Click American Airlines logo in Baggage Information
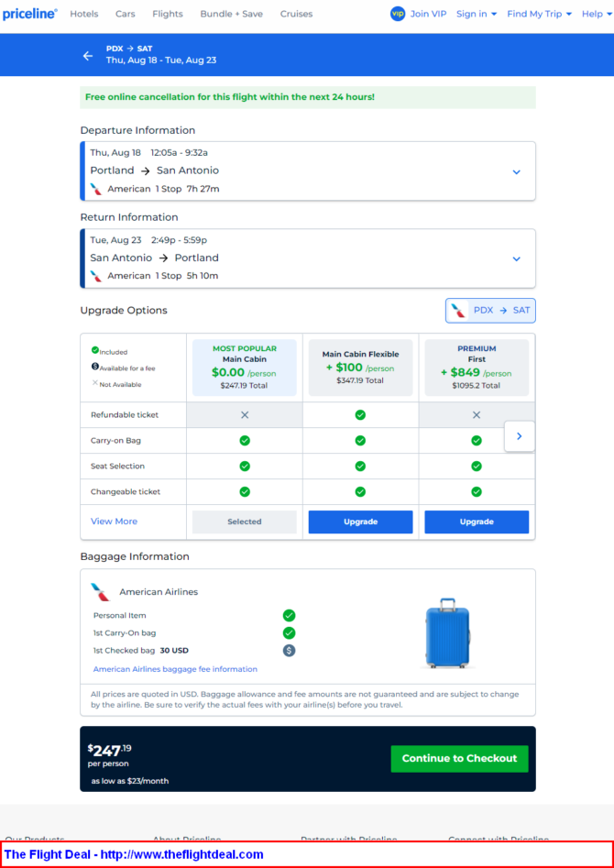The height and width of the screenshot is (868, 614). tap(101, 592)
